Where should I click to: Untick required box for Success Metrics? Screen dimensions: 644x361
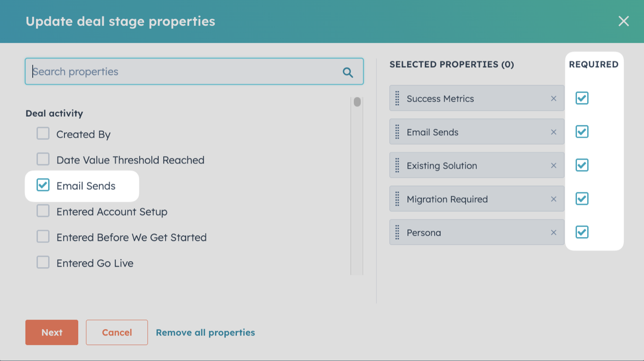[x=582, y=98]
